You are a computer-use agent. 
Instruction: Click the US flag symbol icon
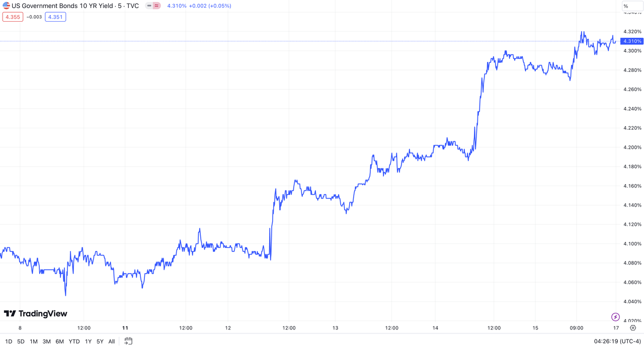7,6
